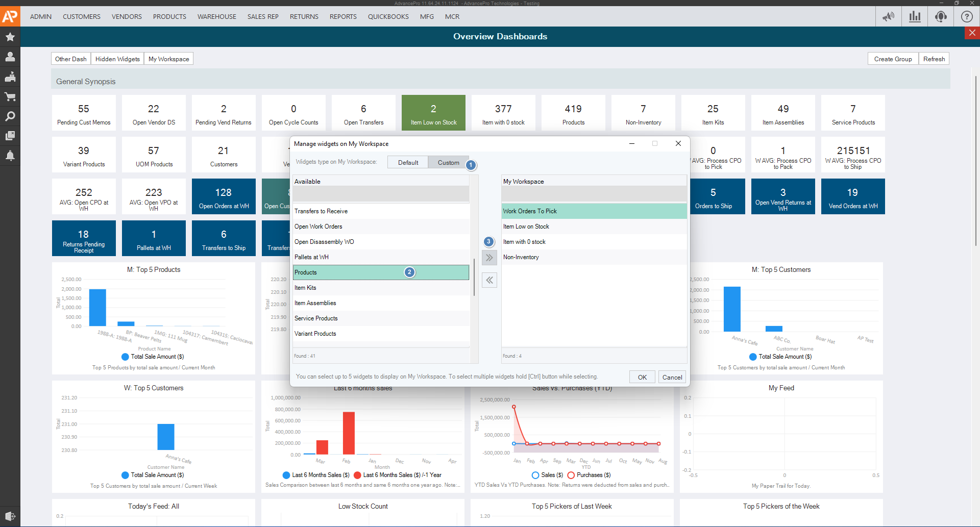Image resolution: width=980 pixels, height=527 pixels.
Task: Open the bell notifications icon
Action: (x=10, y=156)
